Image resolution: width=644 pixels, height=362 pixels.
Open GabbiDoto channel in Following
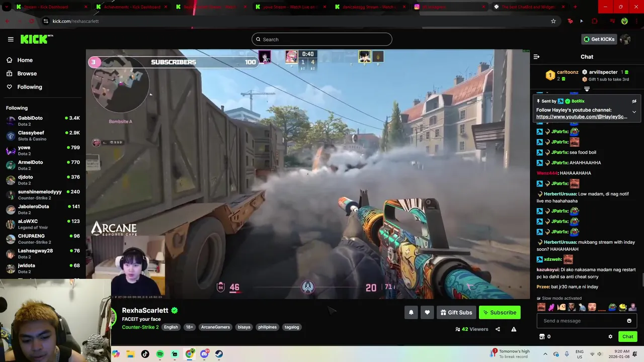[x=43, y=121]
